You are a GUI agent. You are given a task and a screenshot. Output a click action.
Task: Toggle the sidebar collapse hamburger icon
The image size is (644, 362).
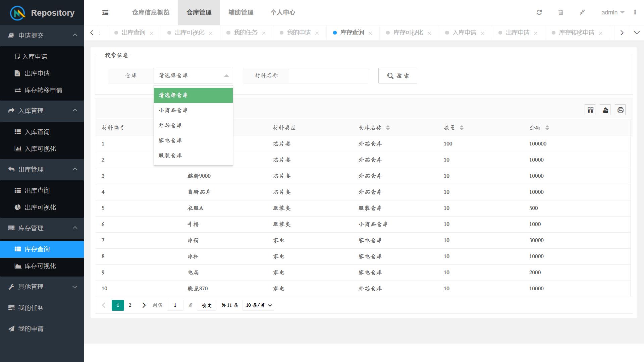coord(105,13)
